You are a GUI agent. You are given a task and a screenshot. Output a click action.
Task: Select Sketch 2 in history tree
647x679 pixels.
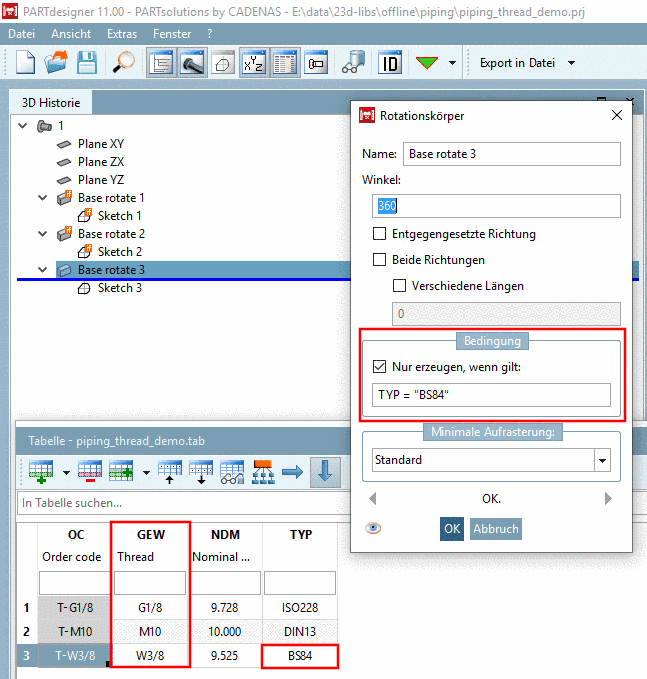click(120, 252)
